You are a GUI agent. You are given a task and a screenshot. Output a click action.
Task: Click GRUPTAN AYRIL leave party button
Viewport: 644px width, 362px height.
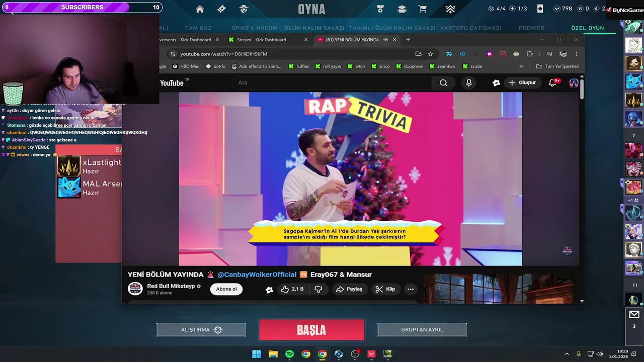[x=422, y=330]
